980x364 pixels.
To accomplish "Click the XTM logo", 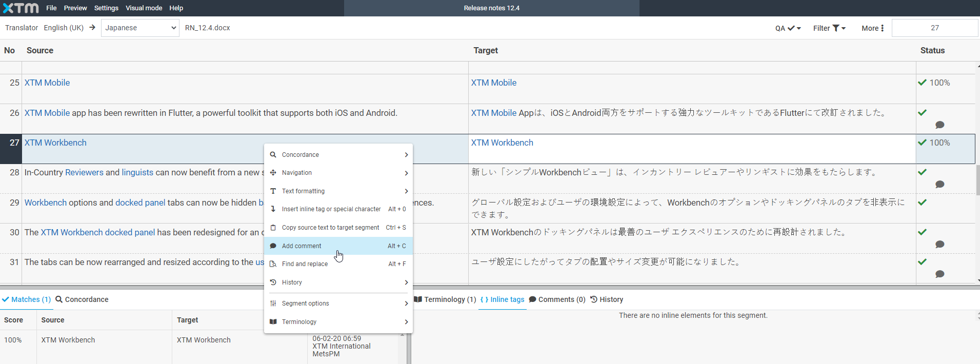I will point(21,8).
